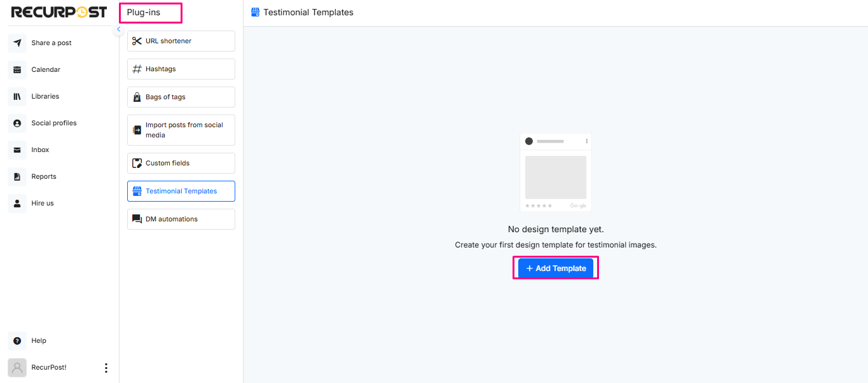Click the RecurPost! account avatar
The width and height of the screenshot is (868, 383).
pos(17,368)
